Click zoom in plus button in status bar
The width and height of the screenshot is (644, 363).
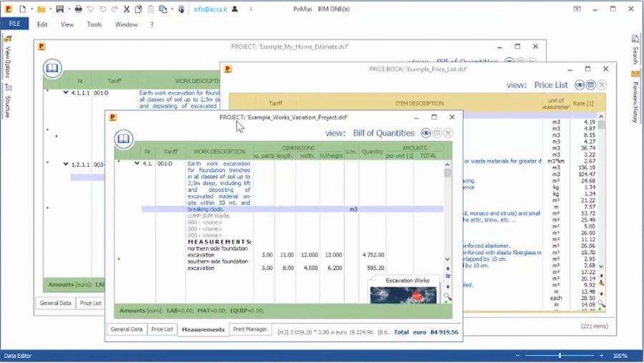[x=601, y=356]
